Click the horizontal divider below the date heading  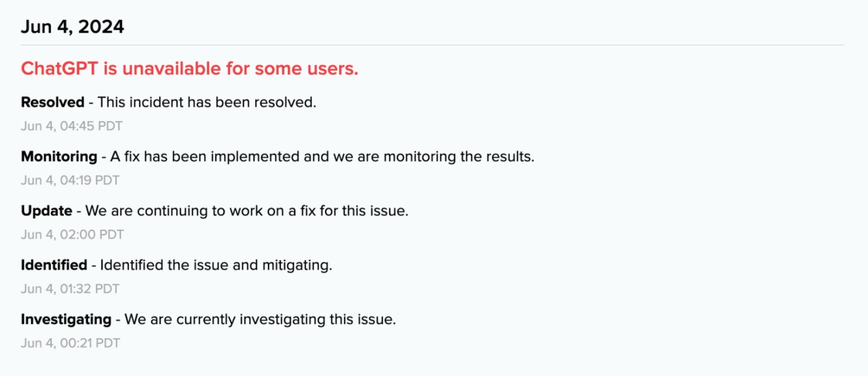[432, 45]
